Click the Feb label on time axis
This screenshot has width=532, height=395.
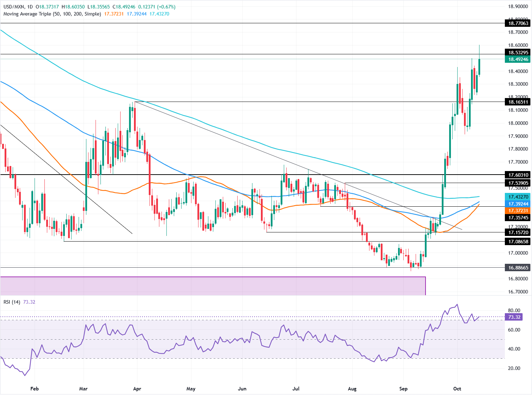(35, 389)
